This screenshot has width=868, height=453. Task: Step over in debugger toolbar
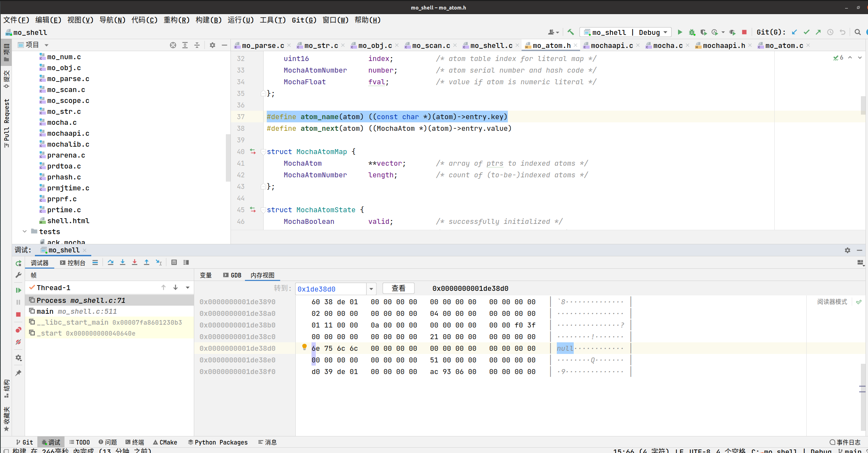[110, 262]
